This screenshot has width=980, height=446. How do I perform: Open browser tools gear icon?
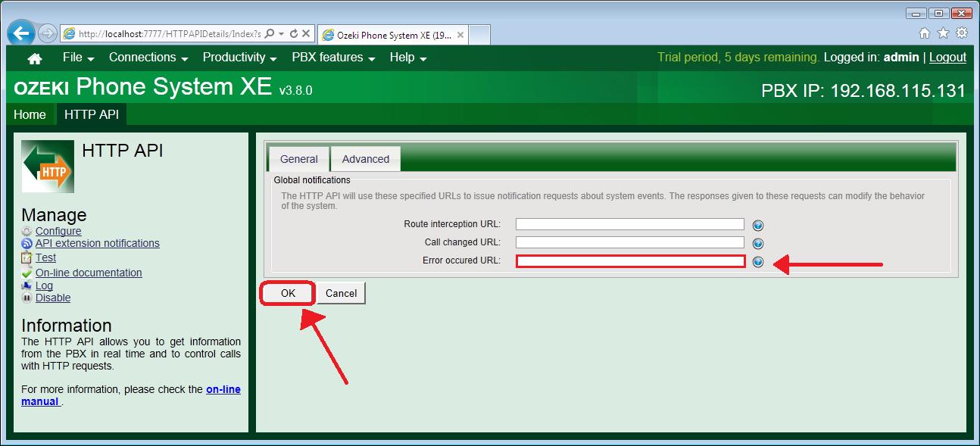click(962, 33)
